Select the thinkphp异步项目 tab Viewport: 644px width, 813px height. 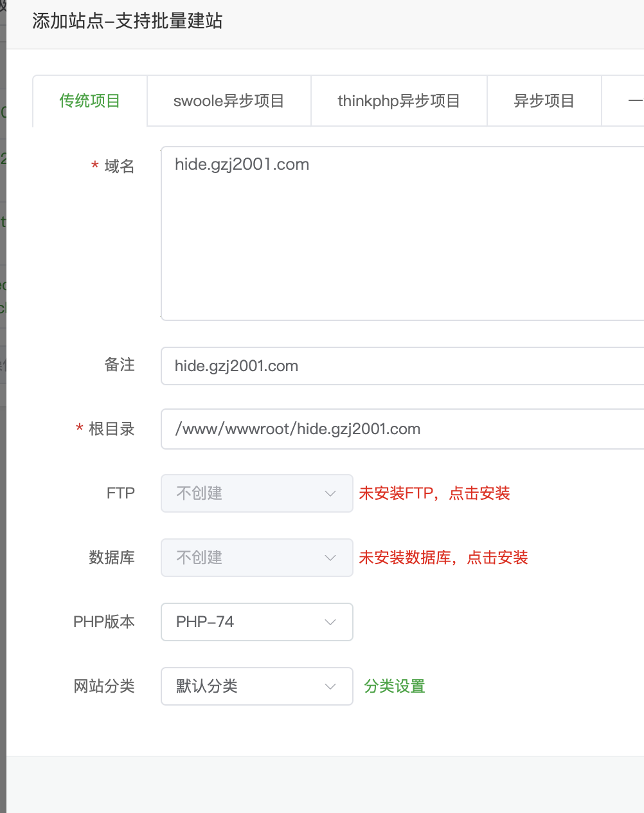tap(398, 101)
